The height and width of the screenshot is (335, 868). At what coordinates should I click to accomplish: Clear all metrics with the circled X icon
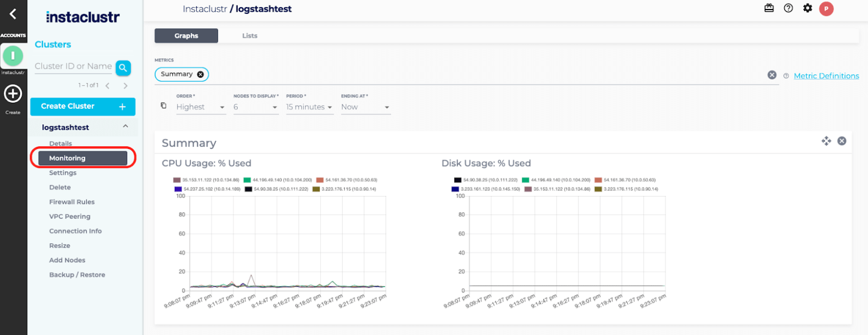(773, 74)
